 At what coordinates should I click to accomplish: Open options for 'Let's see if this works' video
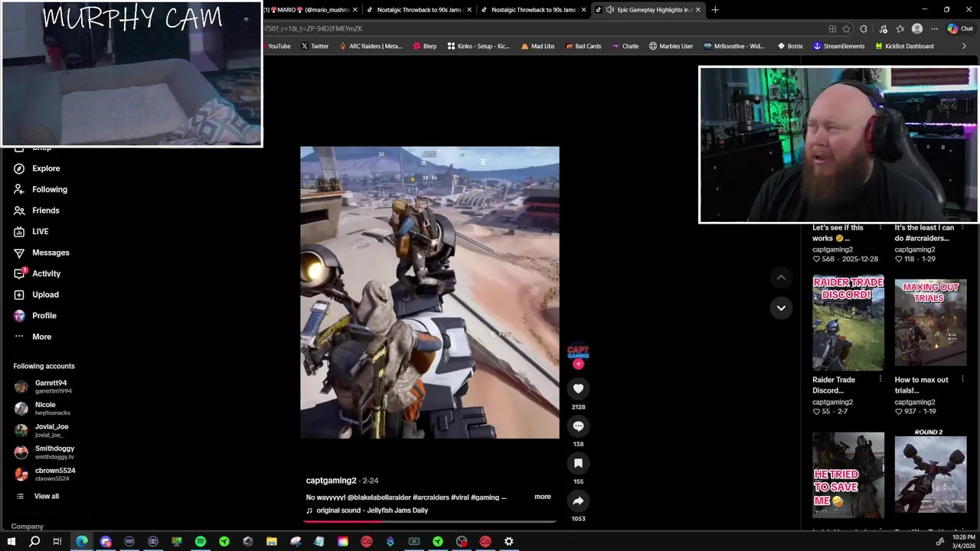tap(880, 227)
